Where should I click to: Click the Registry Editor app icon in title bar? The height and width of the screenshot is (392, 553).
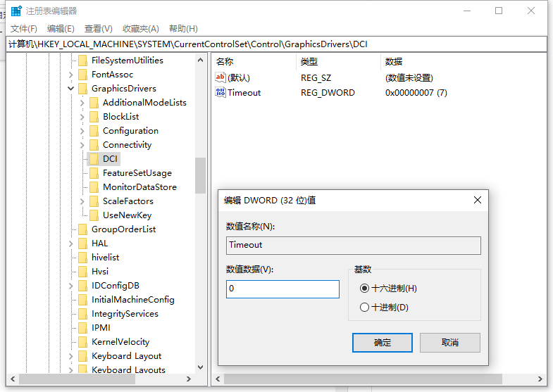pyautogui.click(x=15, y=11)
